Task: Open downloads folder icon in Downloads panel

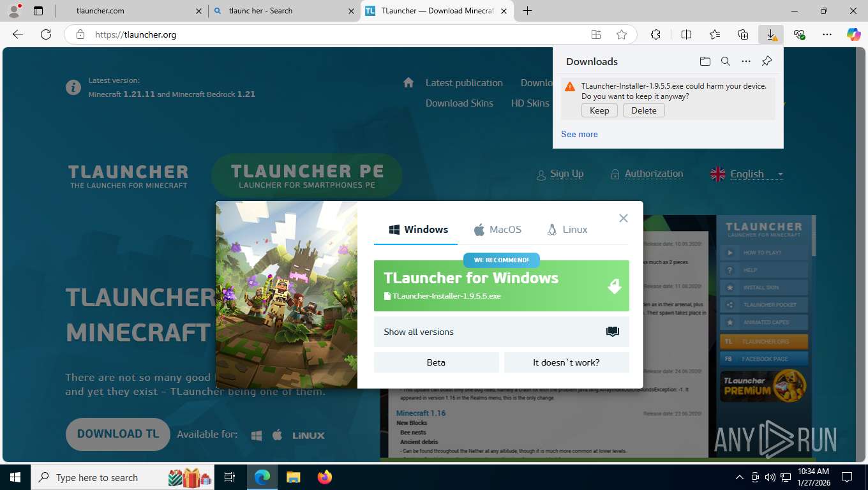Action: tap(705, 61)
